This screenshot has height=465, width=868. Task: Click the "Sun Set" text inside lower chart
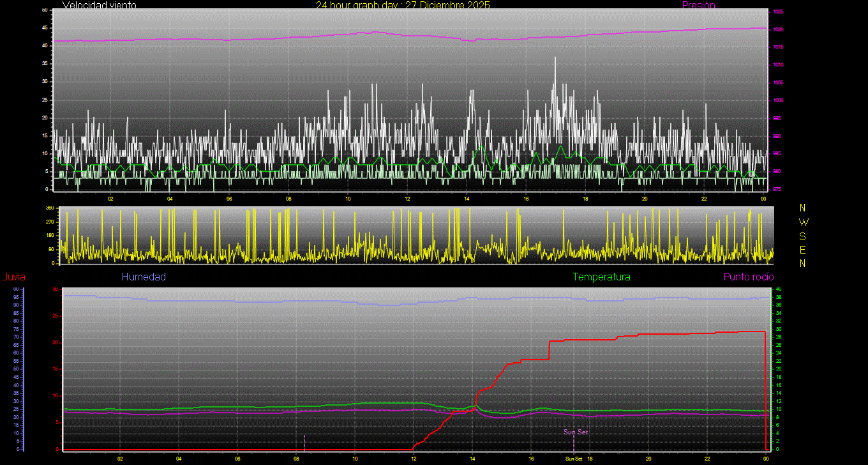tap(575, 432)
